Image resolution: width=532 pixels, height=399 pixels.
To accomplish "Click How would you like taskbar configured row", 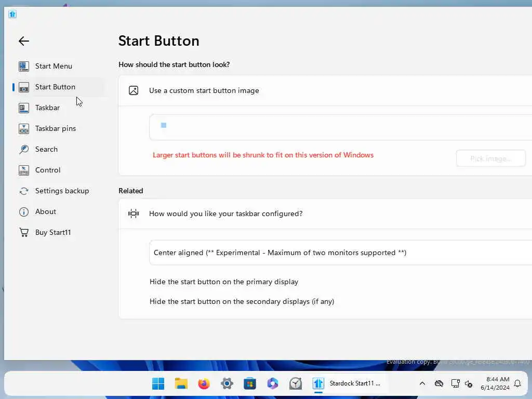I will [x=325, y=214].
